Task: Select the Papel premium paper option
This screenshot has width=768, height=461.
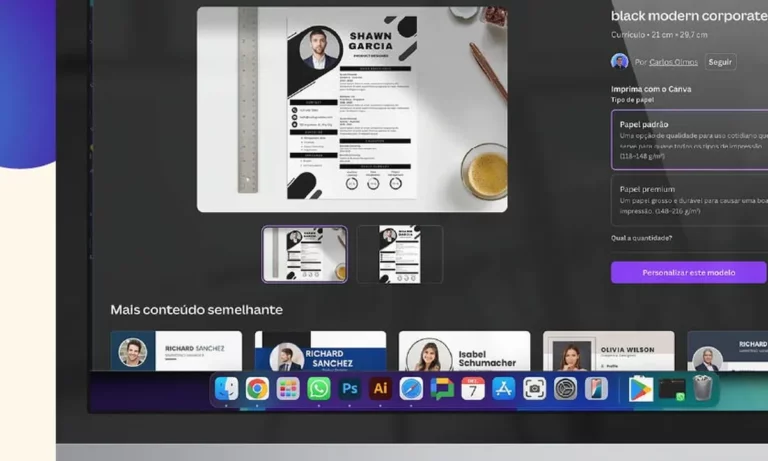Action: (690, 200)
